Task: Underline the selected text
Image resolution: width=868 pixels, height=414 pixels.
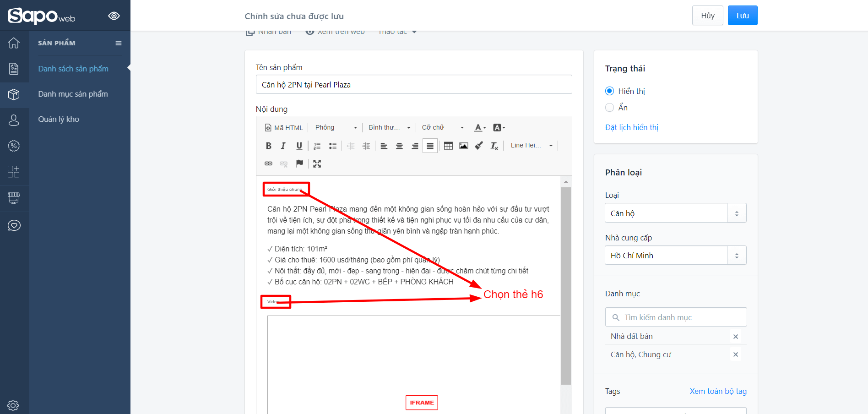Action: click(x=299, y=146)
